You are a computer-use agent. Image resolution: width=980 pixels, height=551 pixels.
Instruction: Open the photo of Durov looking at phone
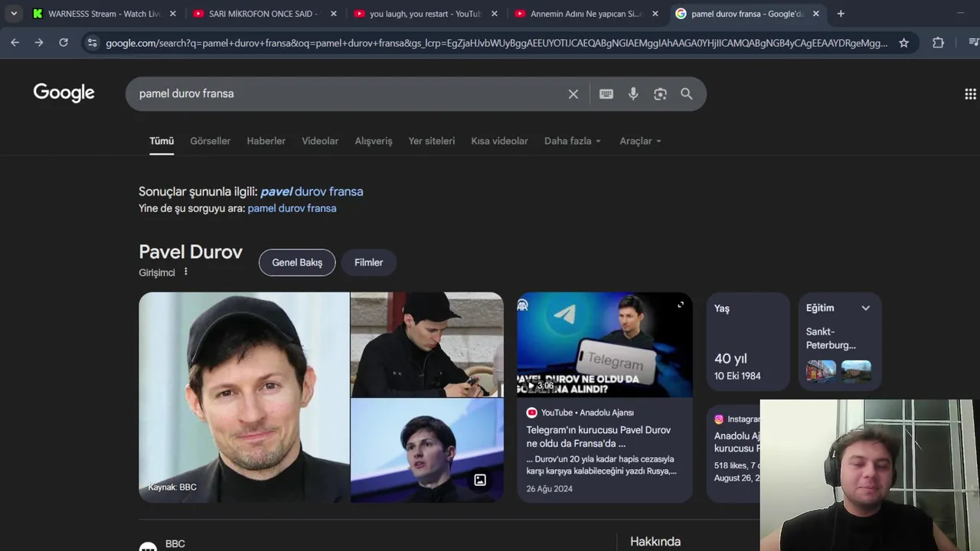click(427, 344)
